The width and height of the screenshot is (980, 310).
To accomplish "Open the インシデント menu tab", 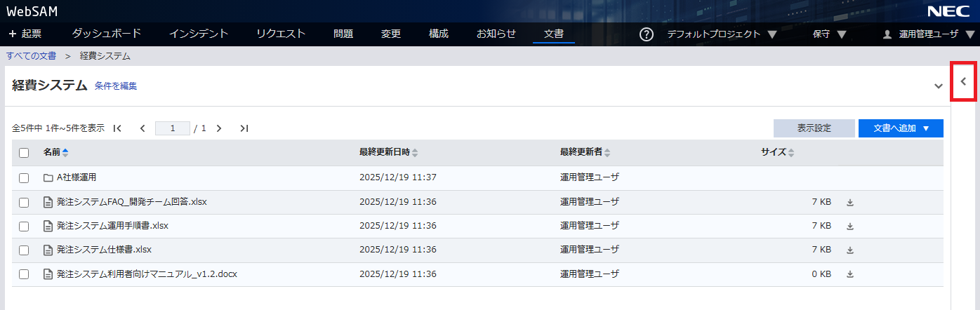I will 199,34.
